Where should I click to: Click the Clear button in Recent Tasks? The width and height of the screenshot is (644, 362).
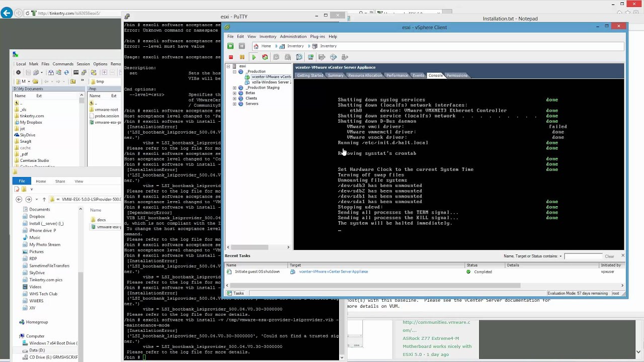coord(609,256)
